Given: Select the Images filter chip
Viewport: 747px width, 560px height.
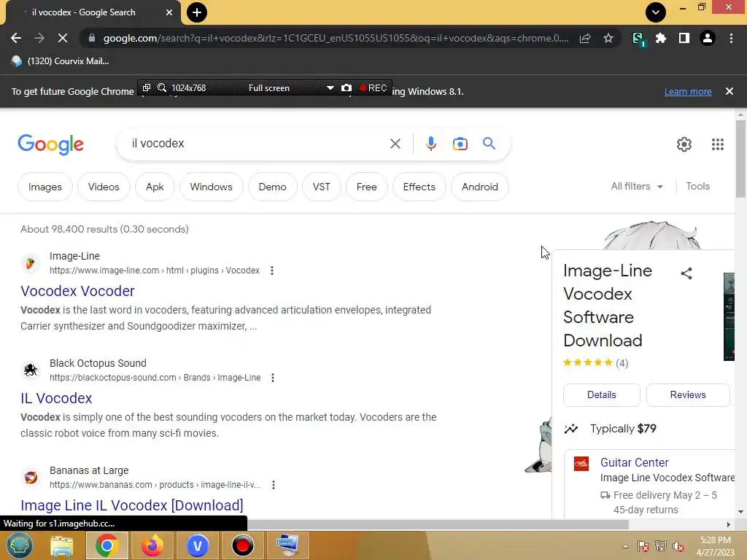Looking at the screenshot, I should (45, 187).
